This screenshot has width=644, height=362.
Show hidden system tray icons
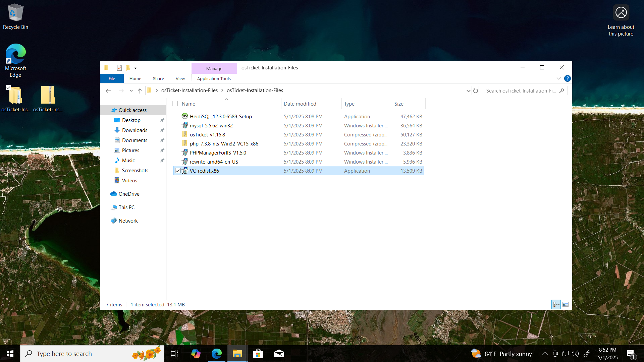point(545,354)
